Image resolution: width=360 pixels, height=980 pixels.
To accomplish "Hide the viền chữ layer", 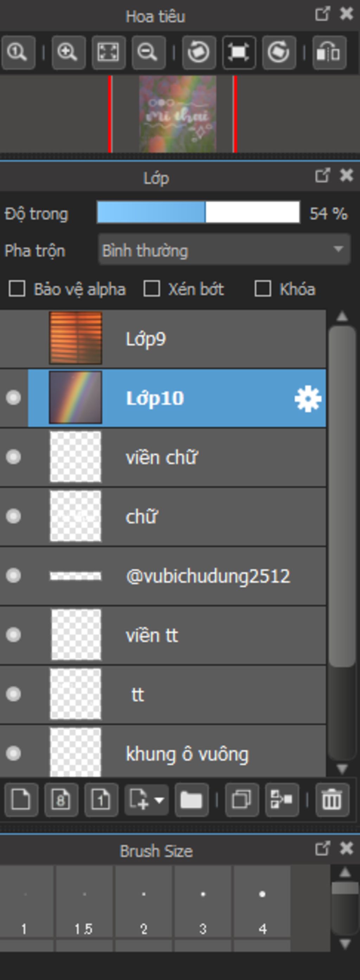I will tap(13, 457).
